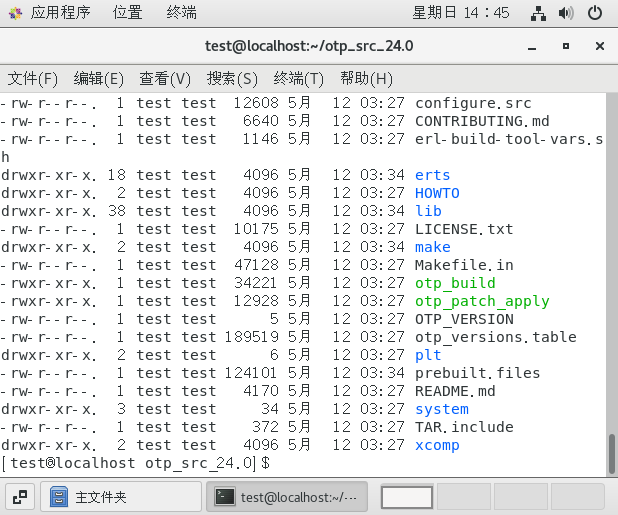Open the 应用程序 applications menu
Image resolution: width=618 pixels, height=515 pixels.
[60, 13]
